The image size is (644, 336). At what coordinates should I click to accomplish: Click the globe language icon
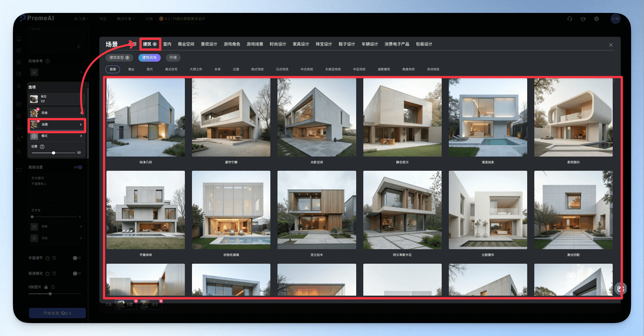(597, 19)
